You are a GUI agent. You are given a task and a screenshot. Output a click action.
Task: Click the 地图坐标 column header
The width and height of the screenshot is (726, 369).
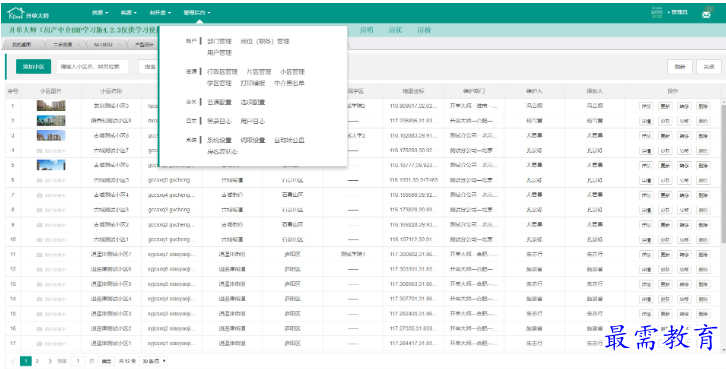coord(413,91)
